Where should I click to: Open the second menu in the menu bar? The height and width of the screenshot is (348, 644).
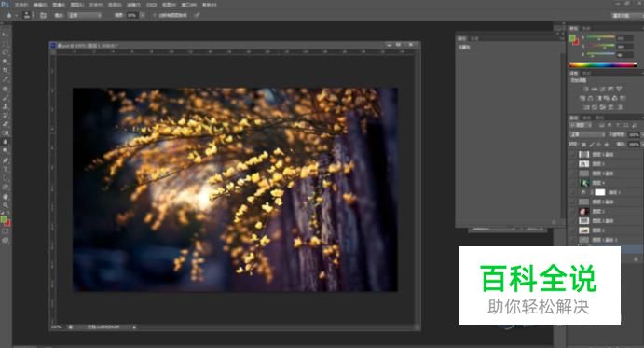click(x=40, y=5)
